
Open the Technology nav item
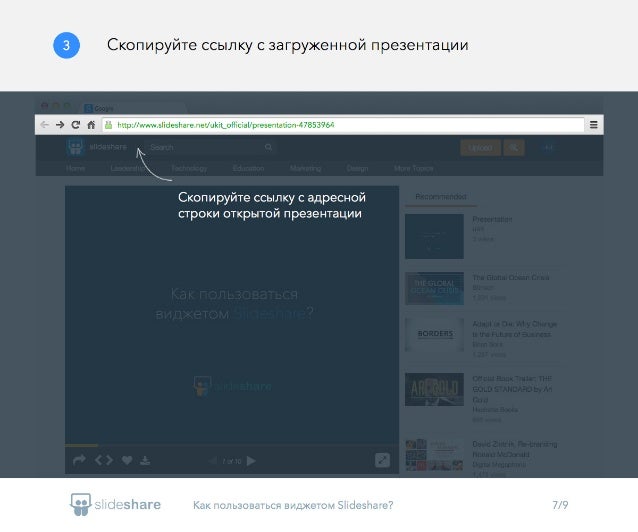click(189, 168)
